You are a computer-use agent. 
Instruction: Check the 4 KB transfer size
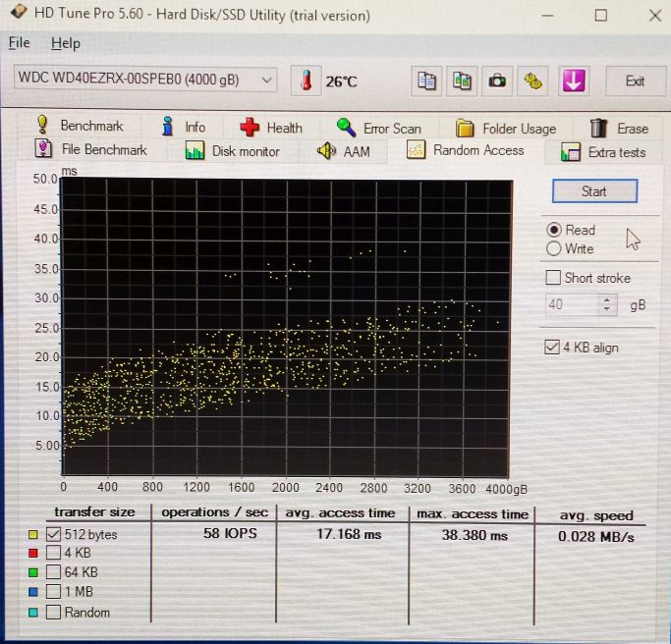click(53, 553)
